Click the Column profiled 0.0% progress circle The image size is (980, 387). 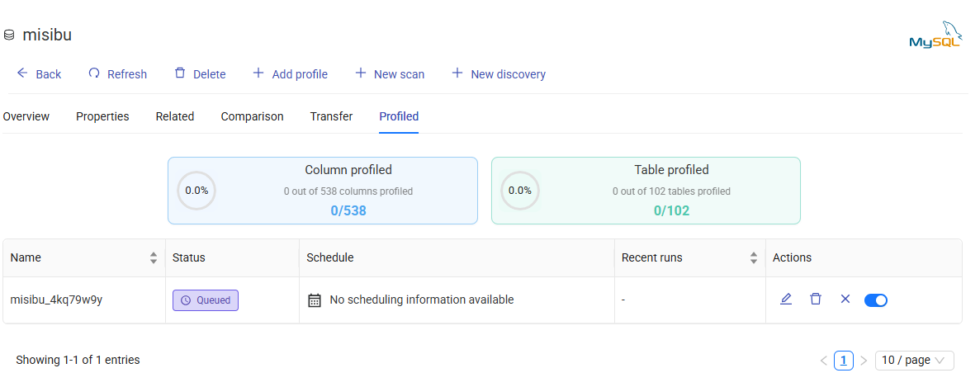click(x=196, y=191)
